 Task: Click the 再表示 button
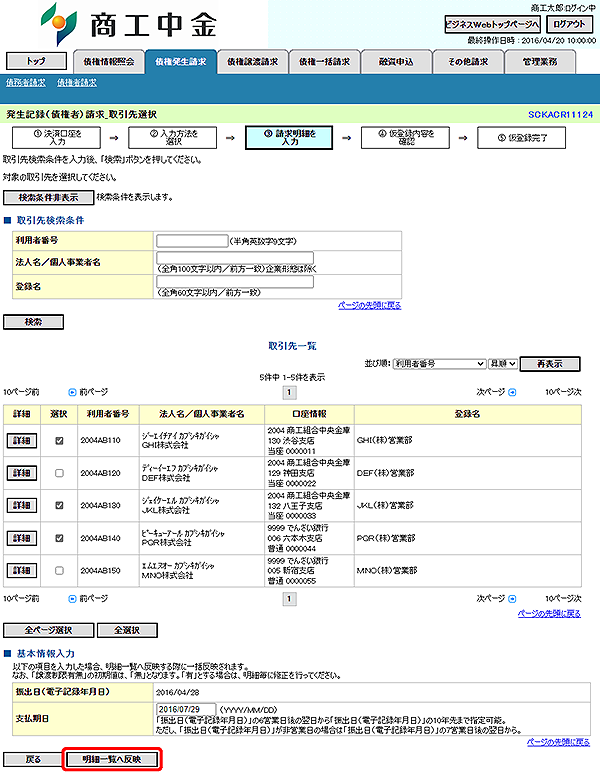point(550,364)
